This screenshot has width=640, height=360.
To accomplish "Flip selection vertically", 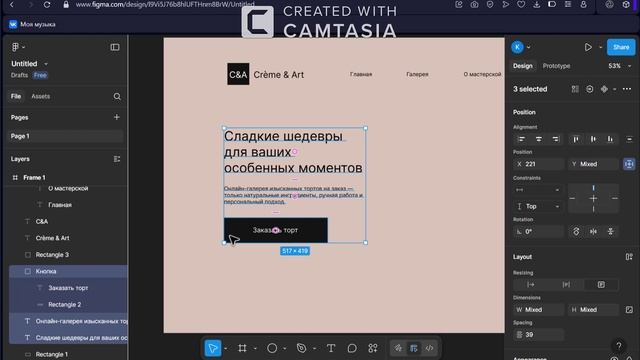I will 611,231.
